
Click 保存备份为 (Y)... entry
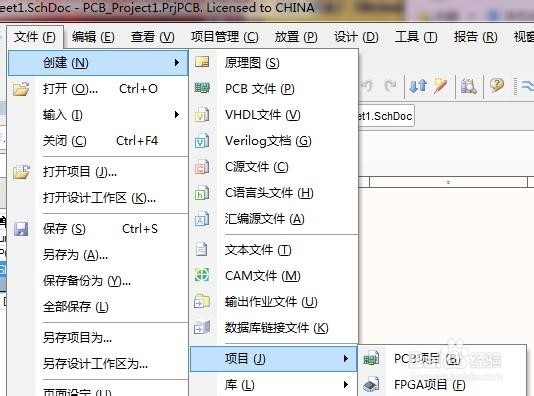(x=98, y=281)
